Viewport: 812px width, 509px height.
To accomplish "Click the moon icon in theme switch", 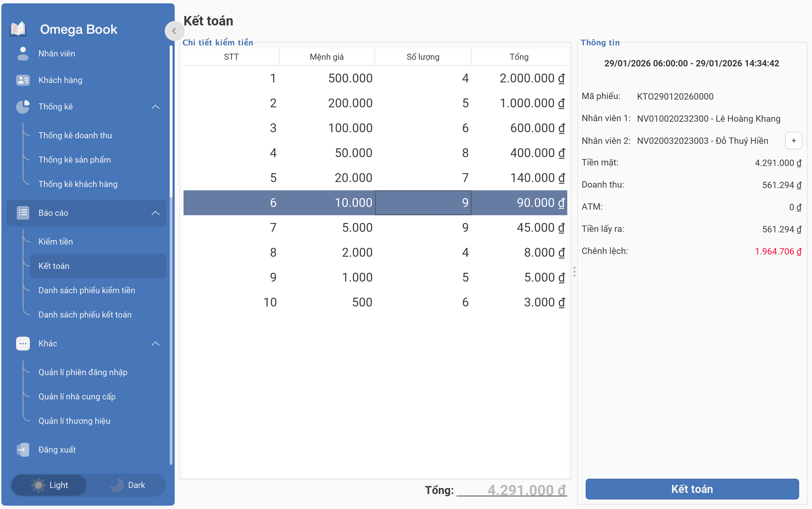I will click(x=117, y=485).
